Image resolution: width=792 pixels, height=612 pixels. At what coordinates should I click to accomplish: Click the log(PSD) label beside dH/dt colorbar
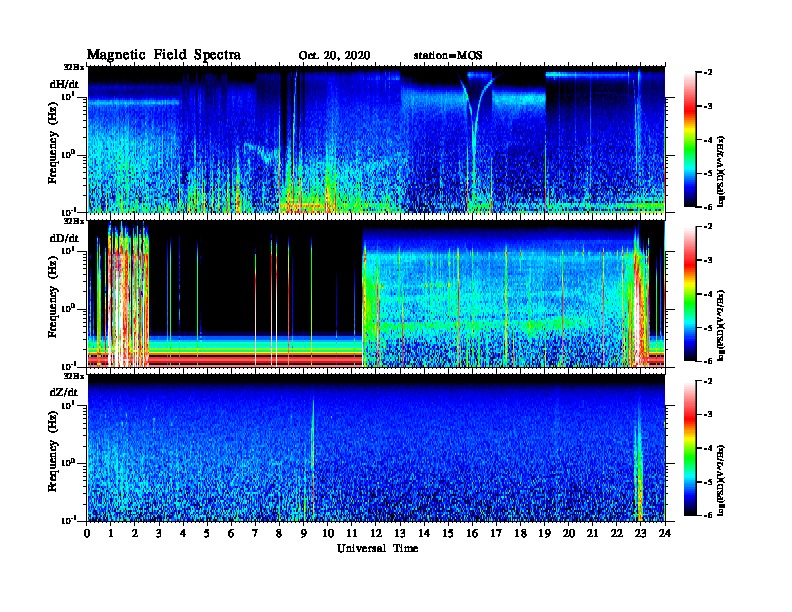click(x=721, y=171)
